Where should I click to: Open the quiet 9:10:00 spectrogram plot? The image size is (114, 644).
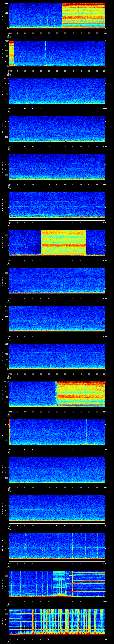click(x=57, y=91)
